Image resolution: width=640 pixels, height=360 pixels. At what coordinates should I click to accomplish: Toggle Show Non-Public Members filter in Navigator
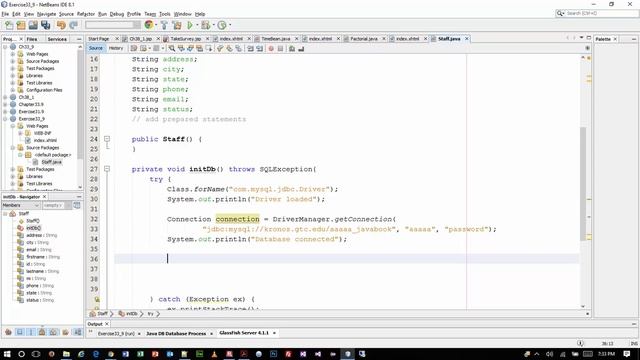pyautogui.click(x=42, y=332)
